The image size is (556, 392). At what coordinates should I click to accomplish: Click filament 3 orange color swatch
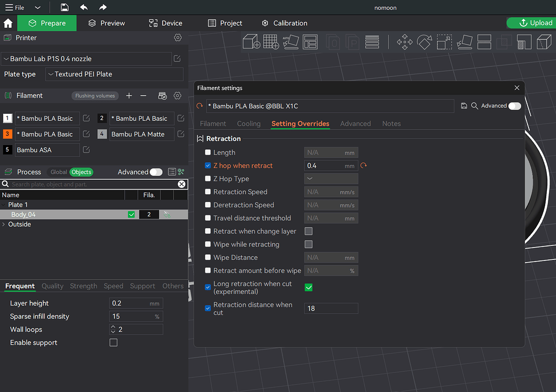[8, 134]
